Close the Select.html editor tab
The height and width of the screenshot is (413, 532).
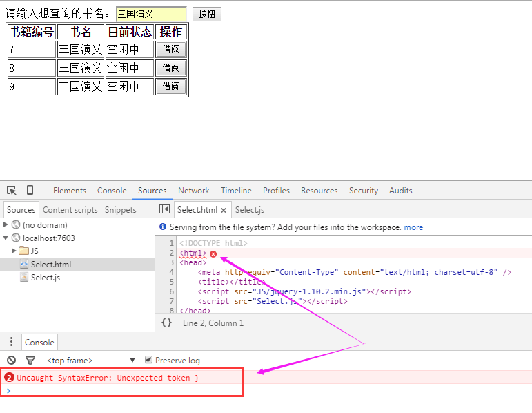point(224,210)
